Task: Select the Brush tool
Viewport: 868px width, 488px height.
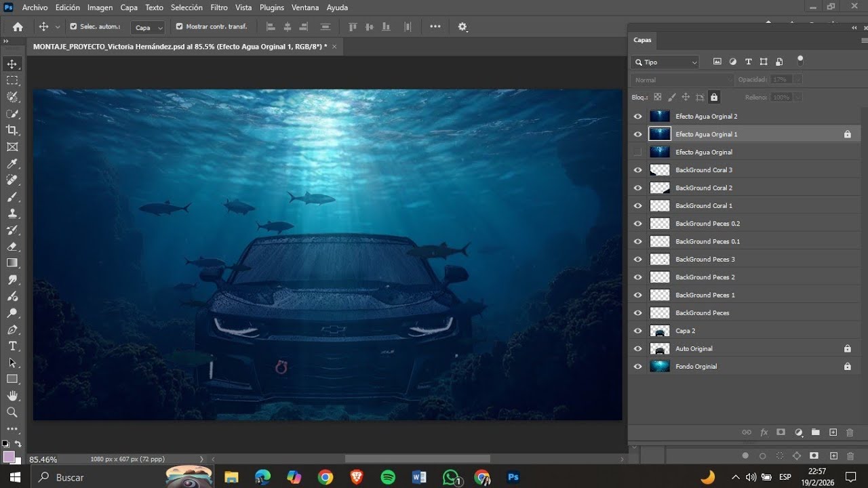Action: (x=12, y=197)
